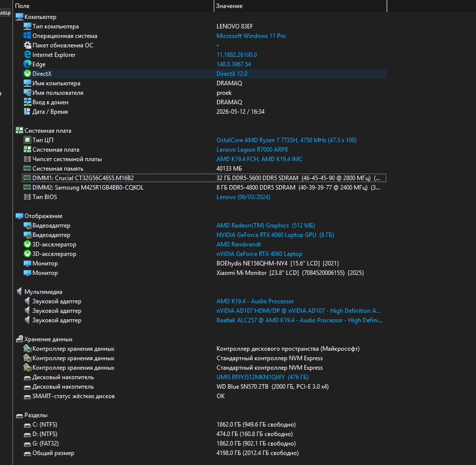Select the D: (NTFS) partition label
This screenshot has height=465, width=476.
[44, 434]
